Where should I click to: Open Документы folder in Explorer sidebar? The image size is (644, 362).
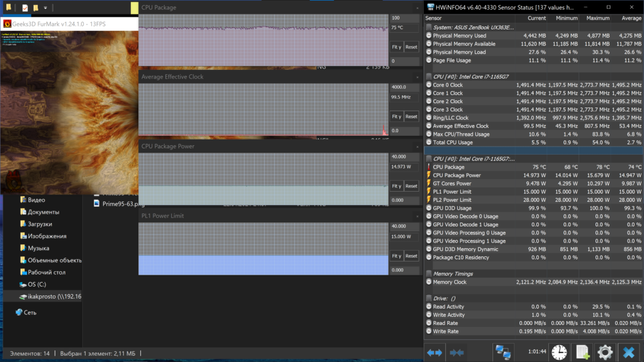point(43,212)
